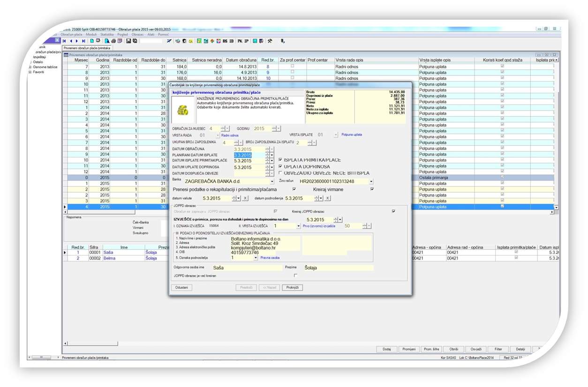Viewport: 588px width, 387px height.
Task: Click the IP toolbar icon
Action: 247,41
